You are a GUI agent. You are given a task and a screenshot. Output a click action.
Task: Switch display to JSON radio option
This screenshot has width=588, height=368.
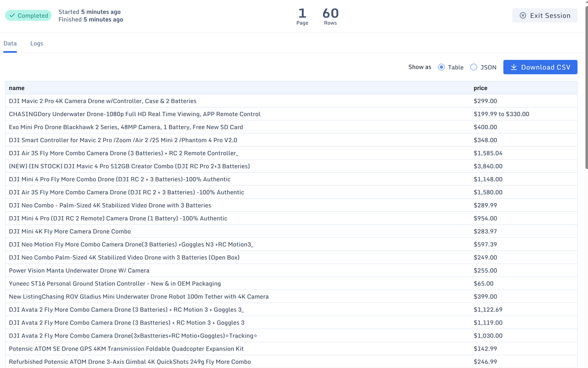tap(474, 67)
